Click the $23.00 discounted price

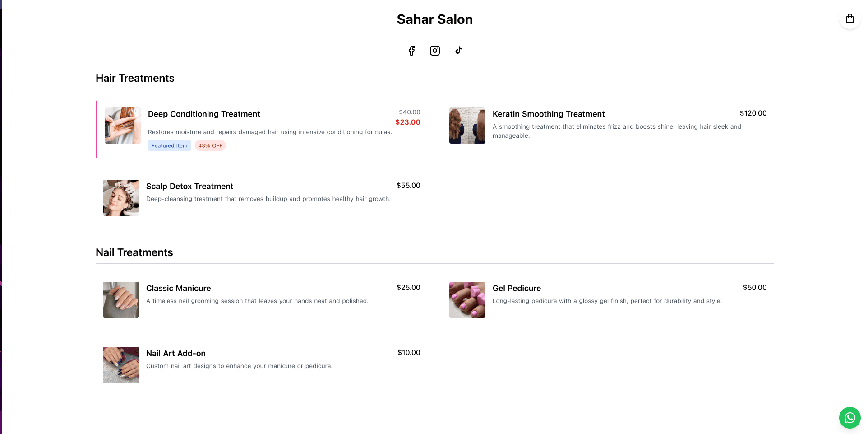407,122
